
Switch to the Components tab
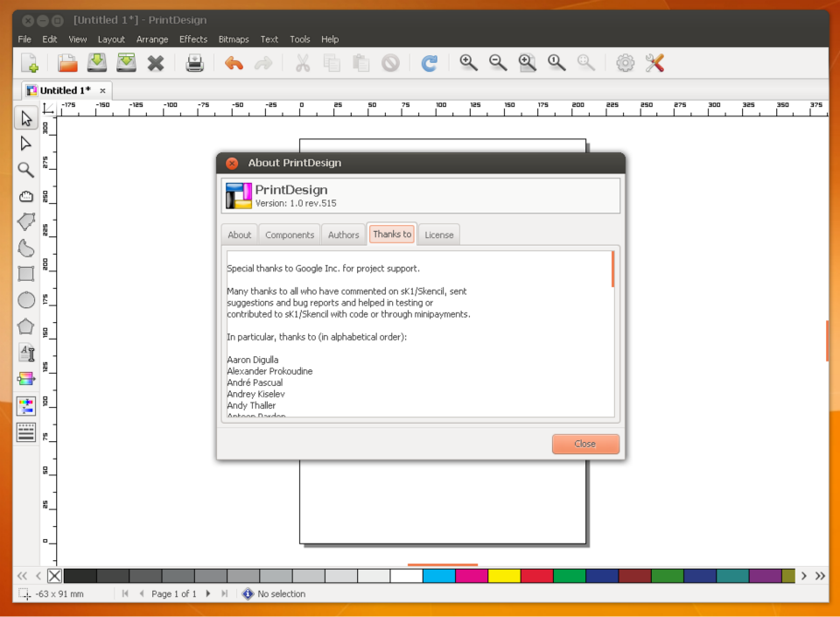[x=290, y=235]
